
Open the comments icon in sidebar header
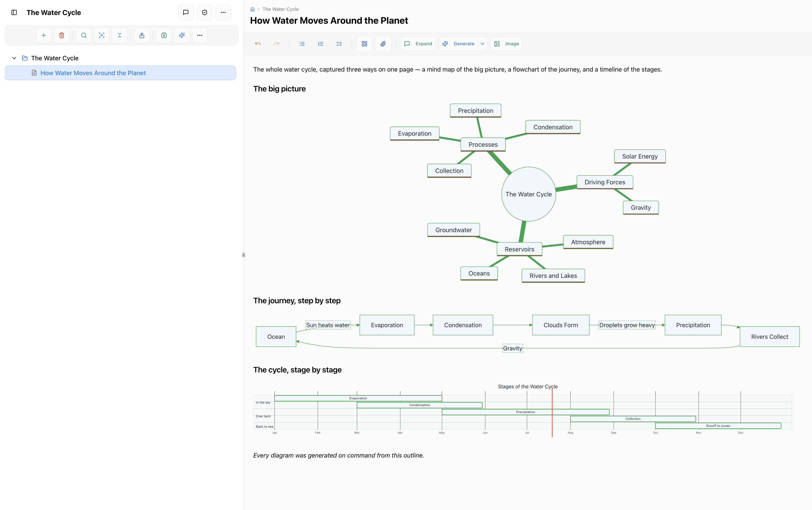point(186,12)
